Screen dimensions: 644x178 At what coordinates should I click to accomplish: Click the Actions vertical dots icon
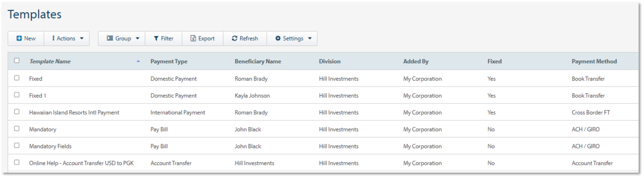(53, 39)
